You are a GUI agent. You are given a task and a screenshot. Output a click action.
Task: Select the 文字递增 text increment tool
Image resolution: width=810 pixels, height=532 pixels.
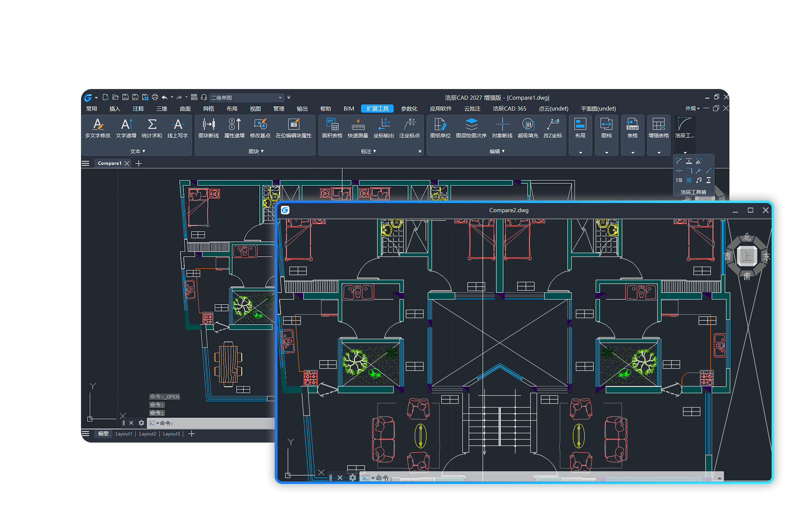(126, 128)
